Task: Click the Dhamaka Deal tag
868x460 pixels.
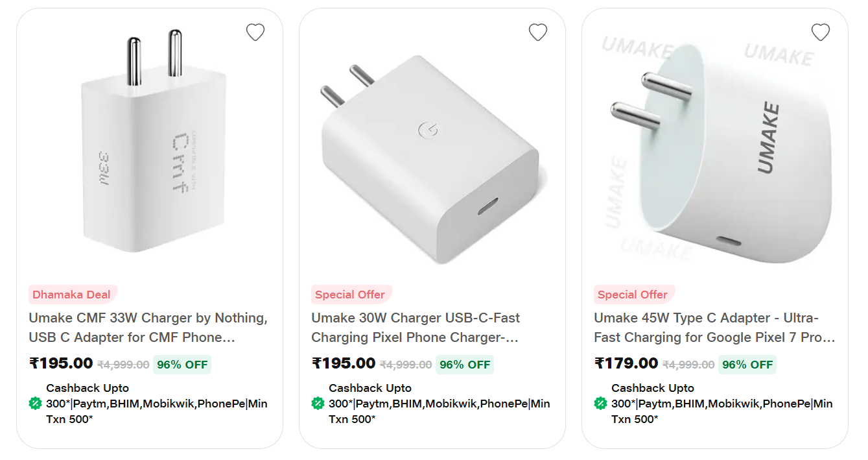Action: [72, 295]
